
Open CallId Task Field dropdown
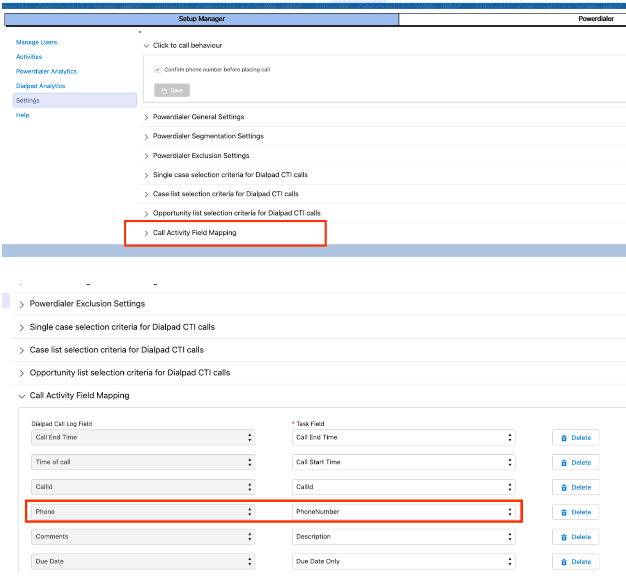[404, 487]
